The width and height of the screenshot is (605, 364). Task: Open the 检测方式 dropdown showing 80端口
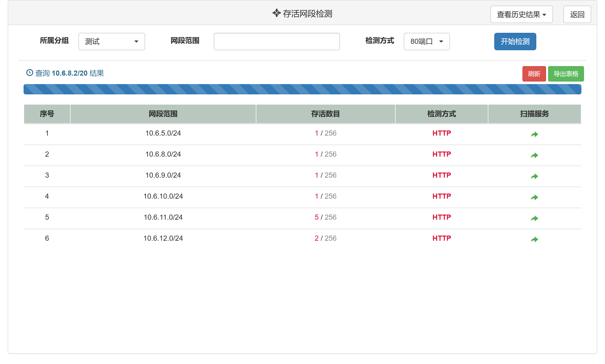click(426, 42)
